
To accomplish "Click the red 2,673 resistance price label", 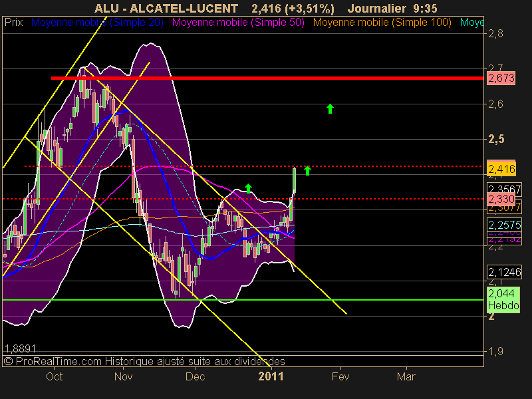I will 501,78.
